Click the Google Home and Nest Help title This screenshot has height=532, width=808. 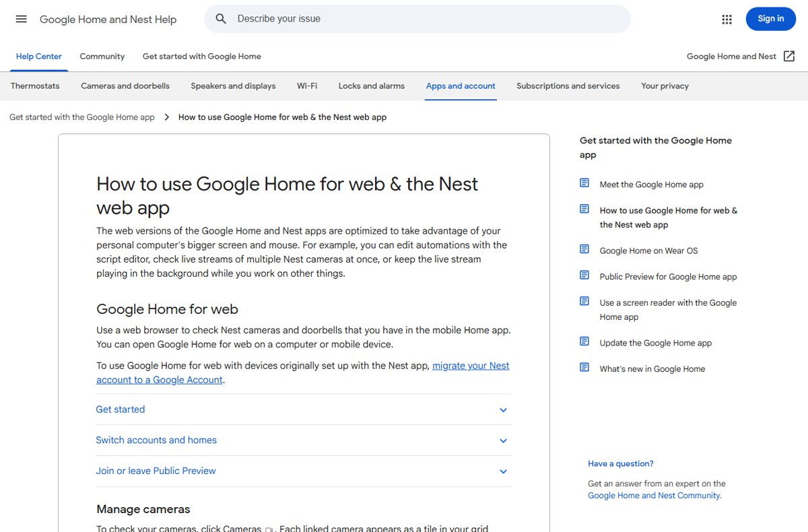pyautogui.click(x=108, y=20)
